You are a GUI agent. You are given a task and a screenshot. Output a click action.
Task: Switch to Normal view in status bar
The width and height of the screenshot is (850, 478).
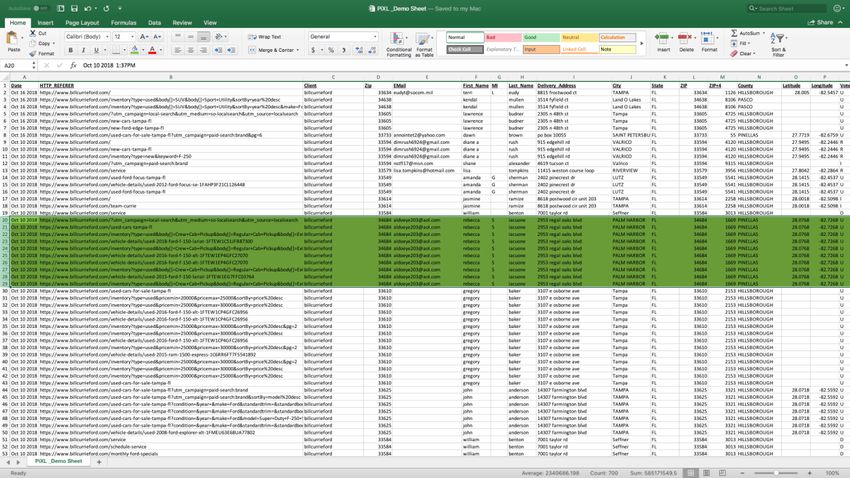coord(690,473)
